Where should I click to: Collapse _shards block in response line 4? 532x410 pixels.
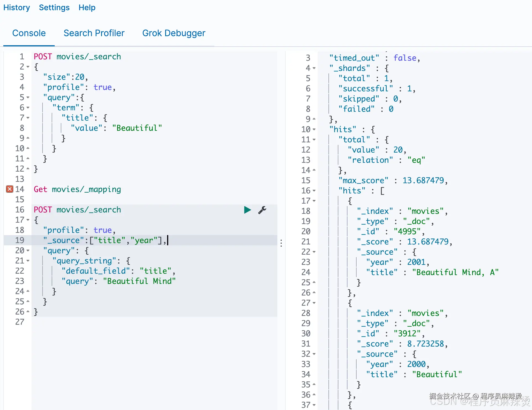click(x=314, y=68)
